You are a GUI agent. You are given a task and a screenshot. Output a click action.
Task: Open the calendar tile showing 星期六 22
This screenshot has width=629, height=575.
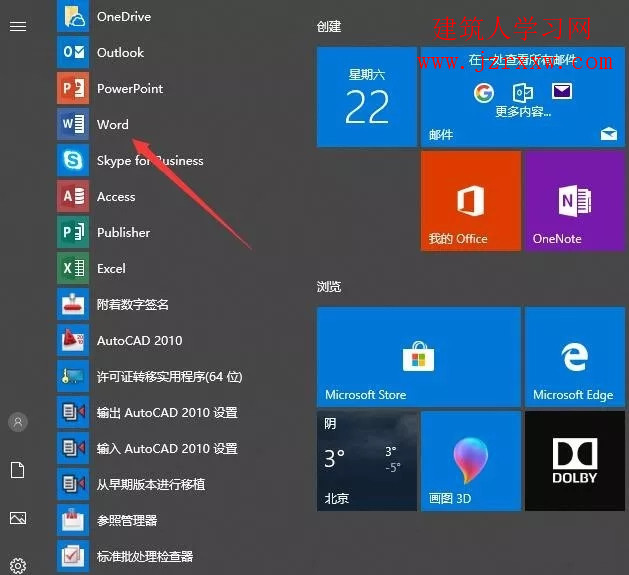click(367, 97)
